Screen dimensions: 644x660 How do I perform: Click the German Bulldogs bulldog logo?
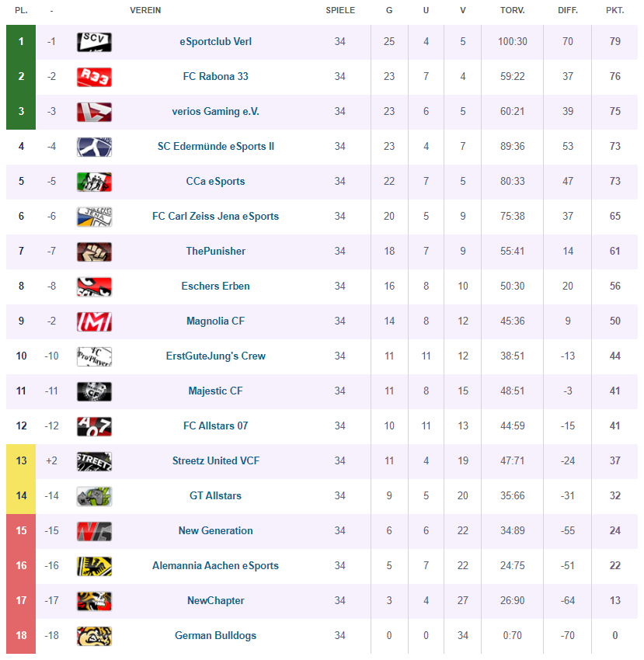coord(94,636)
